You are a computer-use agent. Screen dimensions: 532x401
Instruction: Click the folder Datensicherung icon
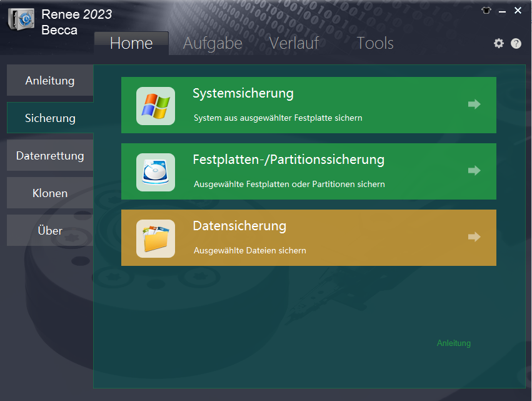(x=156, y=238)
